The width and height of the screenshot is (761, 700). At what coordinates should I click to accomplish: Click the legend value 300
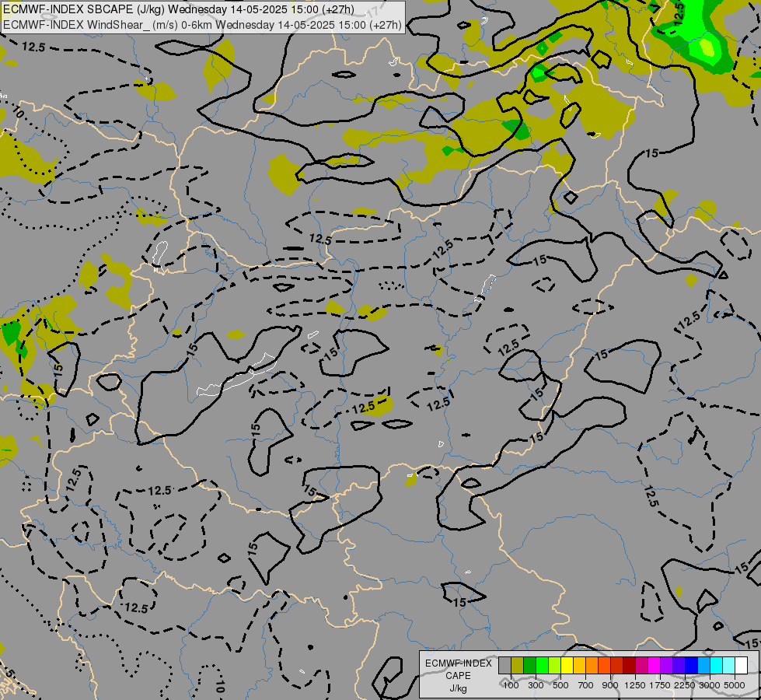536,685
